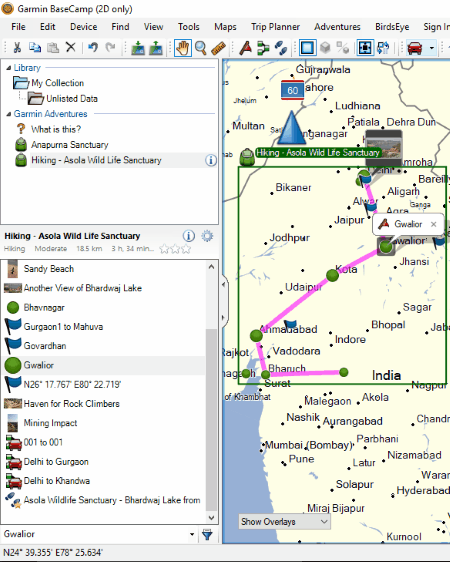450x562 pixels.
Task: Click the 'What is this?' help item
Action: [x=56, y=129]
